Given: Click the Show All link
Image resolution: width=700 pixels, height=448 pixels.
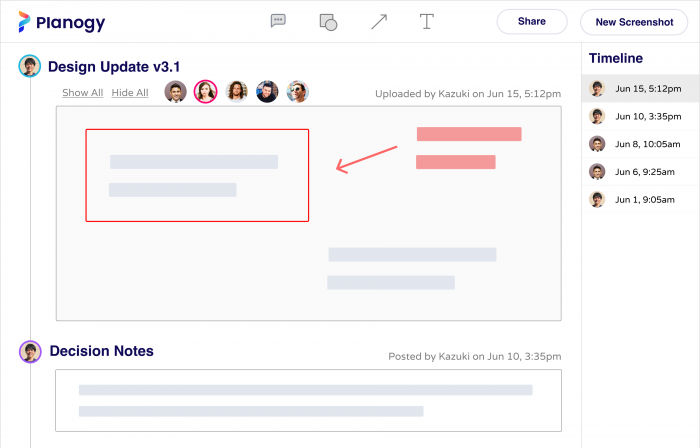Looking at the screenshot, I should point(83,93).
